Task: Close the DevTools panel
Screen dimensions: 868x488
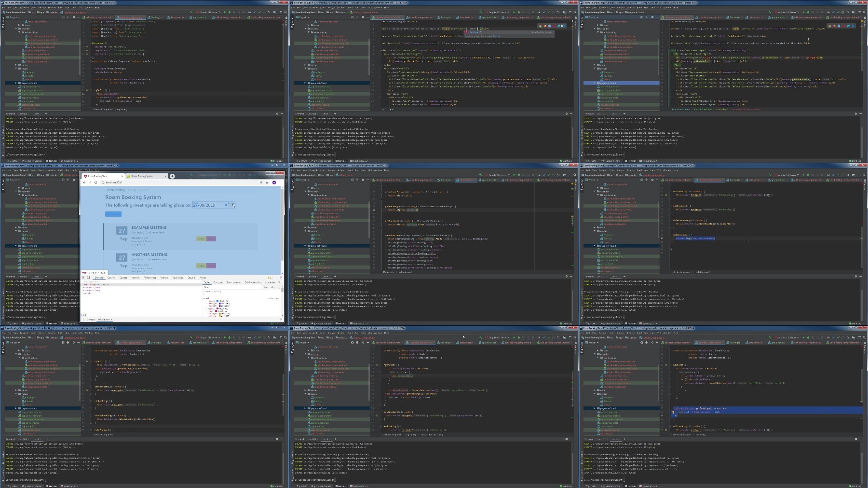Action: 281,278
